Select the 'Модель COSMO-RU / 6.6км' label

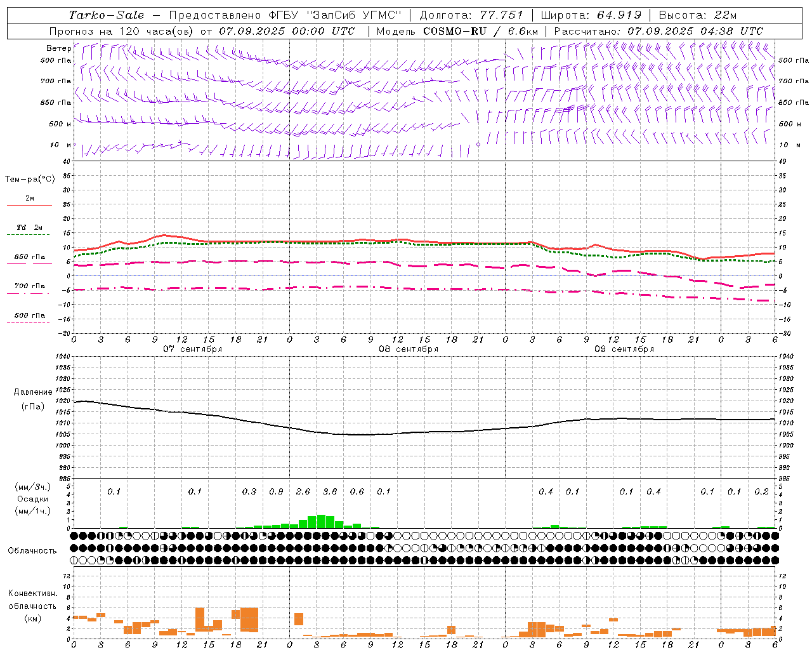tap(457, 31)
